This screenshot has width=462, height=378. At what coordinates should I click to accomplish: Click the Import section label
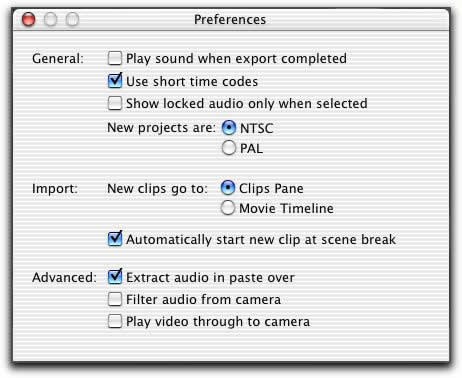[55, 189]
